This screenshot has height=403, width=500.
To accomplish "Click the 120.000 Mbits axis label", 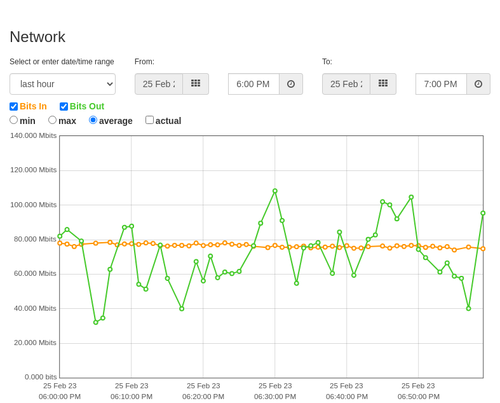I will 33,170.
